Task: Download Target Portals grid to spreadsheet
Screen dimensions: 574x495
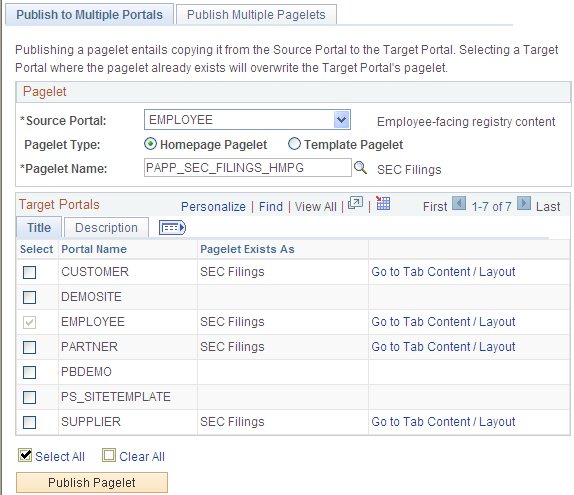Action: [383, 203]
